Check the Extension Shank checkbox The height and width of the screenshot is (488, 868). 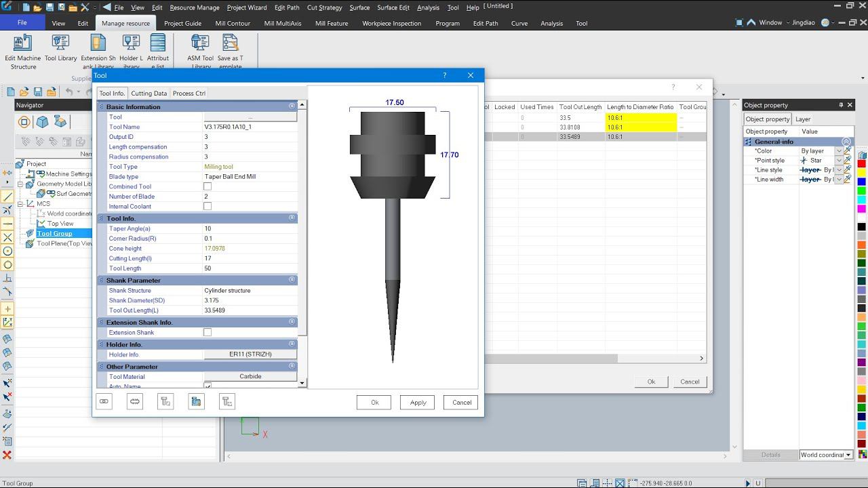coord(208,332)
